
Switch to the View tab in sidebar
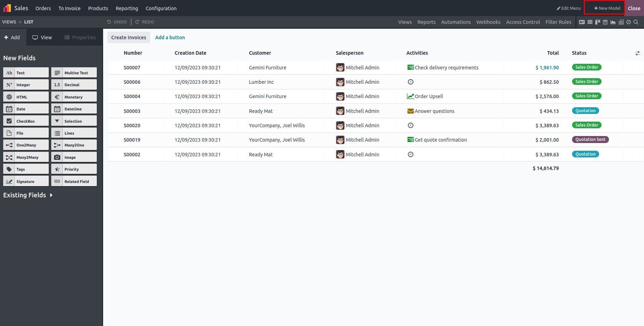[42, 37]
